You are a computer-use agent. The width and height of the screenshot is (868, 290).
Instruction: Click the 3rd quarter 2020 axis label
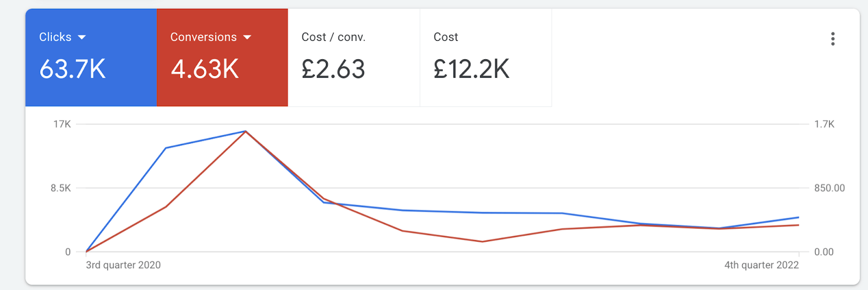123,265
